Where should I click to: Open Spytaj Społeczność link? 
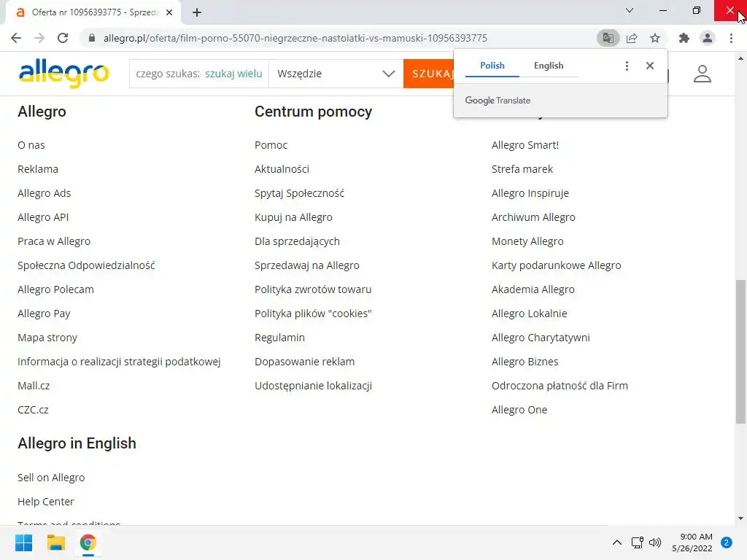click(x=299, y=193)
